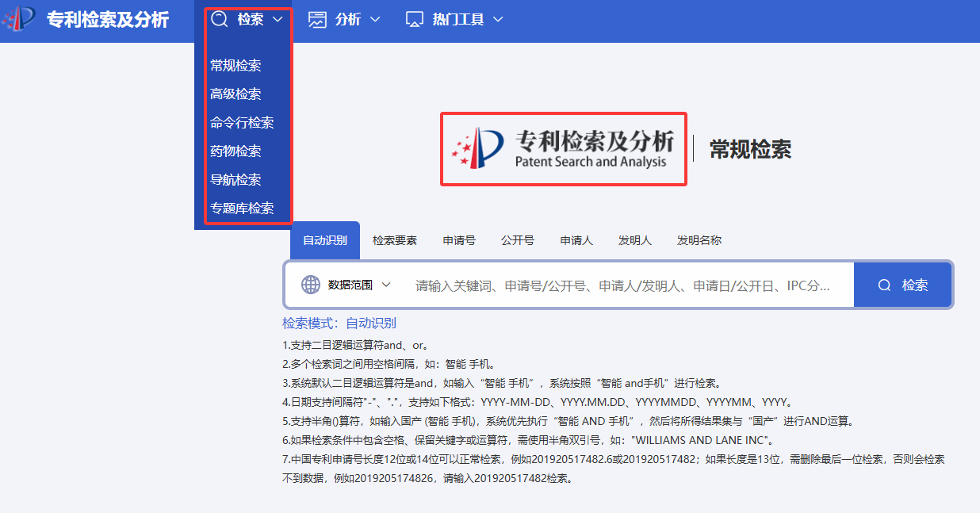Click the tip line mentioning 智能 手机 spacing
The image size is (980, 513).
coord(389,365)
